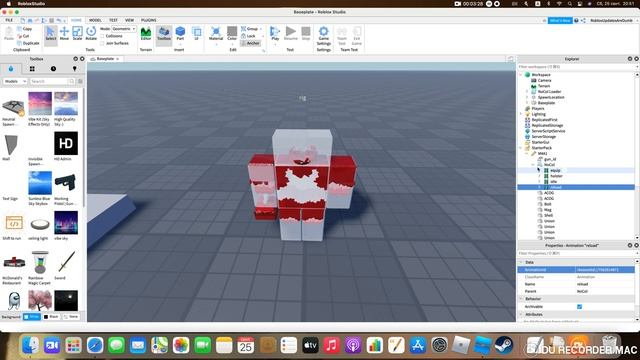The image size is (640, 360).
Task: Open the Models category dropdown in Toolbox
Action: (x=15, y=81)
